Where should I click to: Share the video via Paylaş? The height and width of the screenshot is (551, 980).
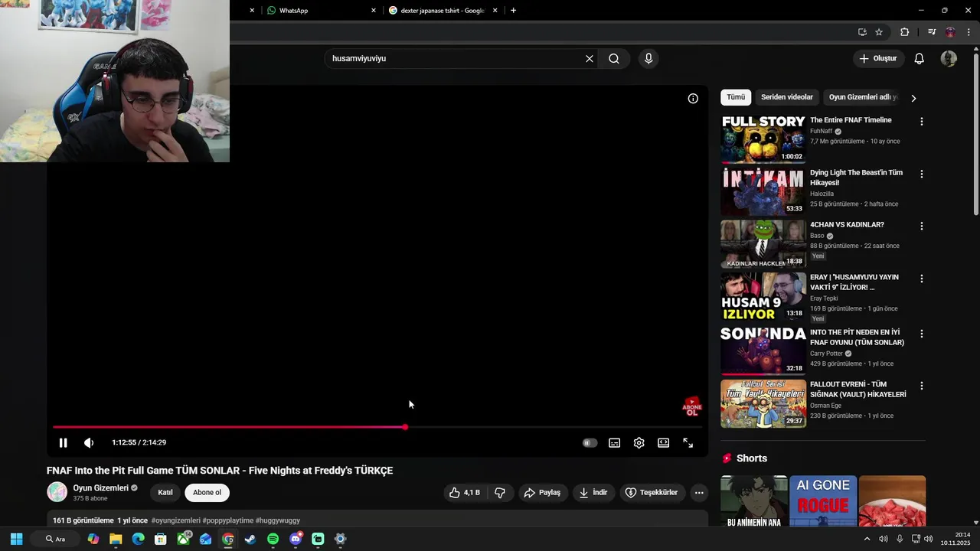(542, 493)
